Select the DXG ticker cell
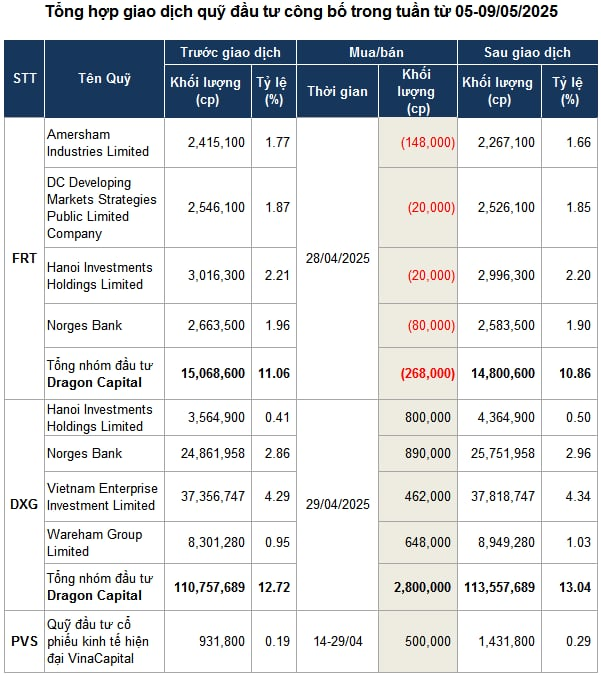The height and width of the screenshot is (677, 601). pos(24,504)
